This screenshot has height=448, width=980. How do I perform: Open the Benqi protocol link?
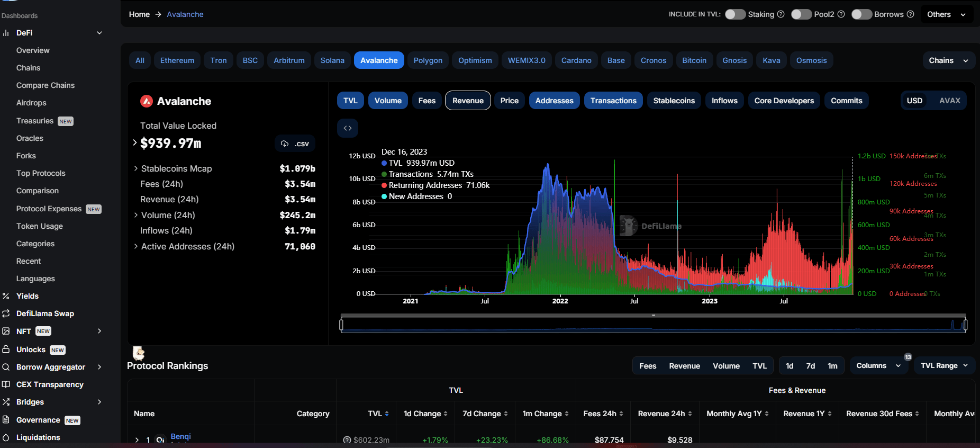pos(181,436)
